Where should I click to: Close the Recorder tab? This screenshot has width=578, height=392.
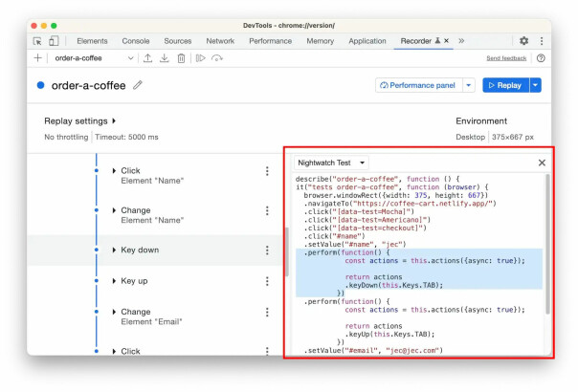click(x=446, y=40)
